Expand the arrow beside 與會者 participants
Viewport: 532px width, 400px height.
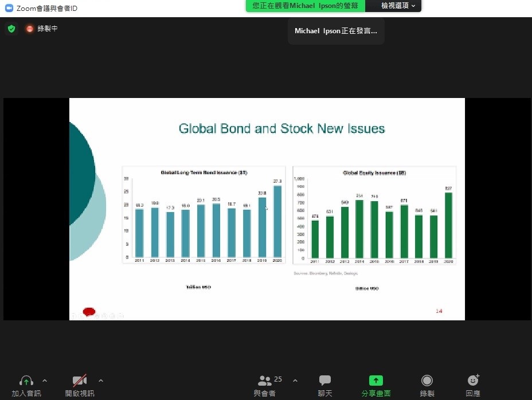pyautogui.click(x=295, y=381)
